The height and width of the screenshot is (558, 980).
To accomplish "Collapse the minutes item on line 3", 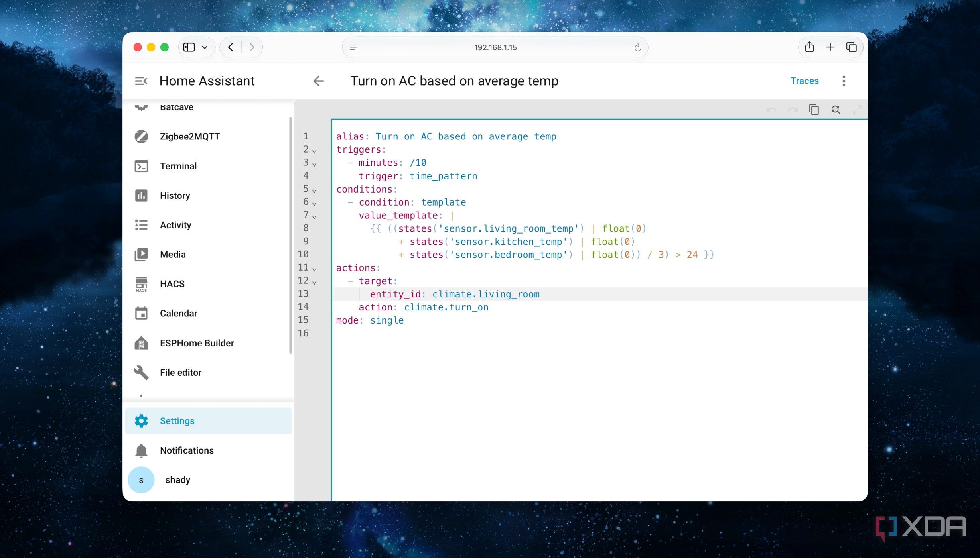I will pyautogui.click(x=314, y=164).
